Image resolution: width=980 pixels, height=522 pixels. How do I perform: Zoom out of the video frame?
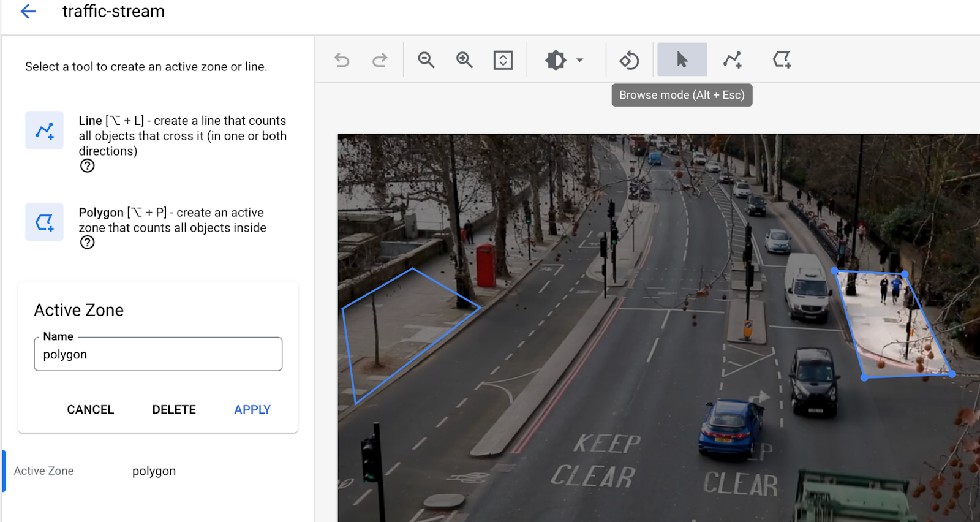click(426, 60)
